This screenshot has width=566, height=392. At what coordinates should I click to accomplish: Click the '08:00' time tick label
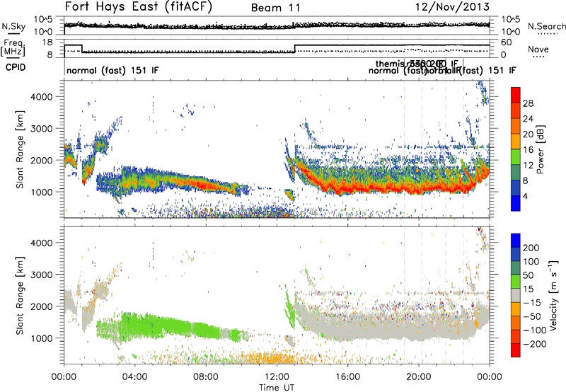(206, 377)
